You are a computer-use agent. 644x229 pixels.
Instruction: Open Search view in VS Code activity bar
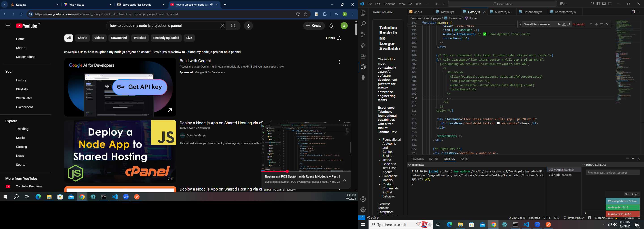363,24
